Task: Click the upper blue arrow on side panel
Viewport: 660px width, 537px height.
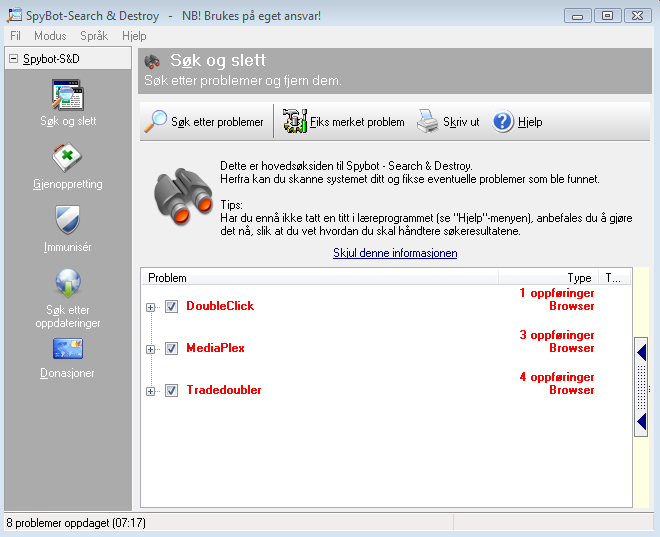Action: tap(641, 352)
